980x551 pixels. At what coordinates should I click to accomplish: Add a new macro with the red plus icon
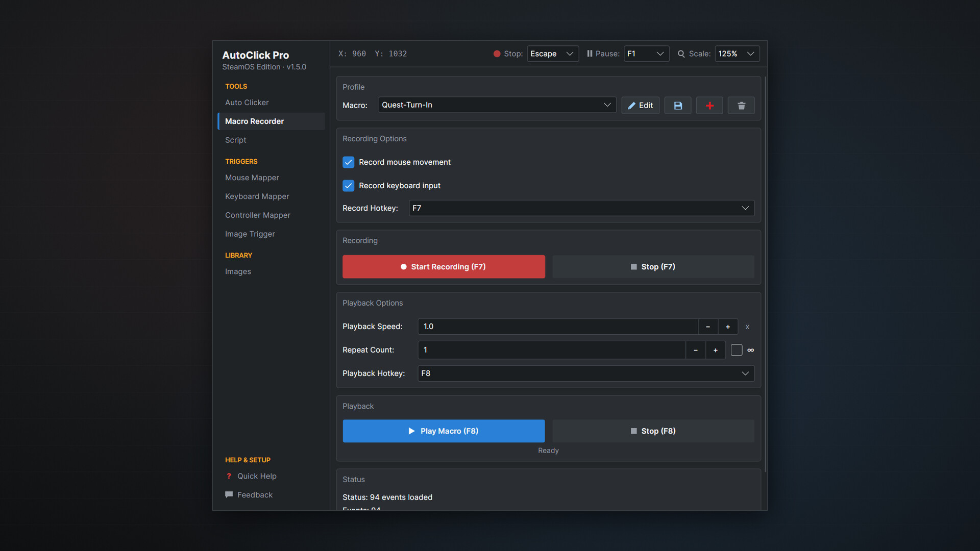click(x=709, y=106)
